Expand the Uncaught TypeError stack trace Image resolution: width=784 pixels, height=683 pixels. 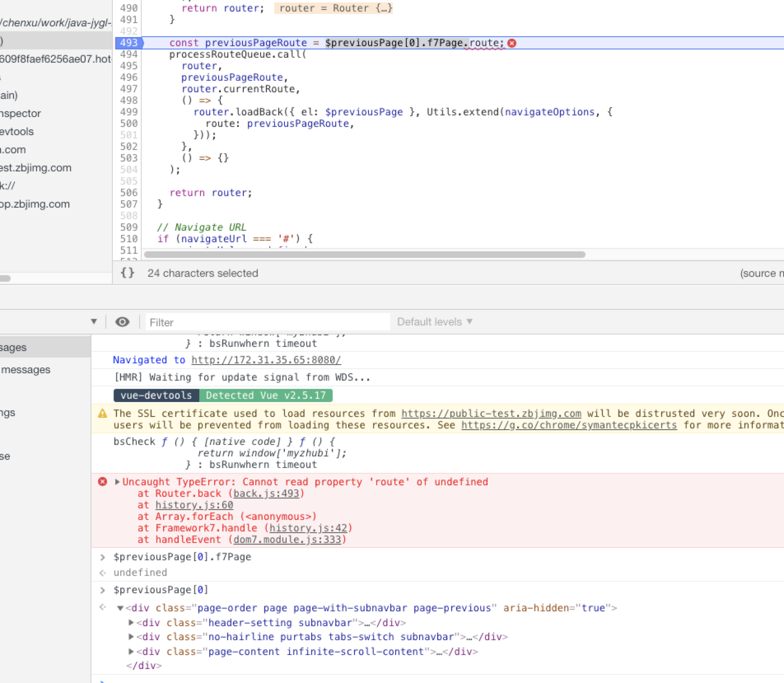tap(117, 482)
